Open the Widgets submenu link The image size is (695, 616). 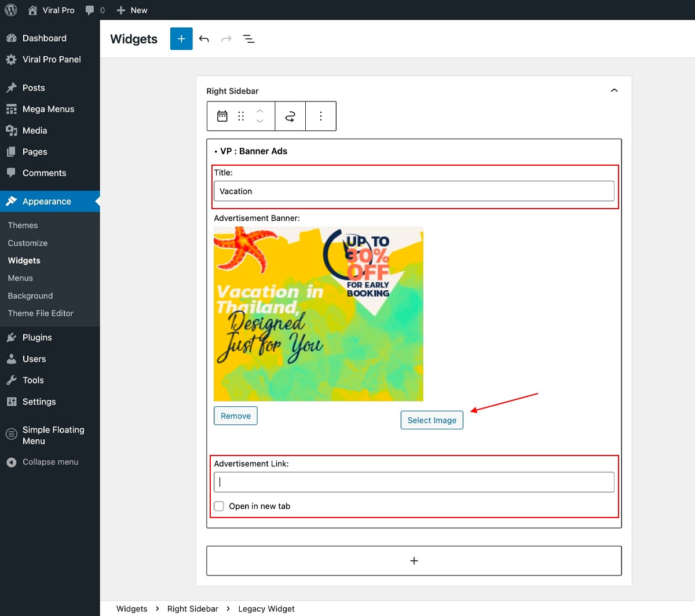coord(24,261)
